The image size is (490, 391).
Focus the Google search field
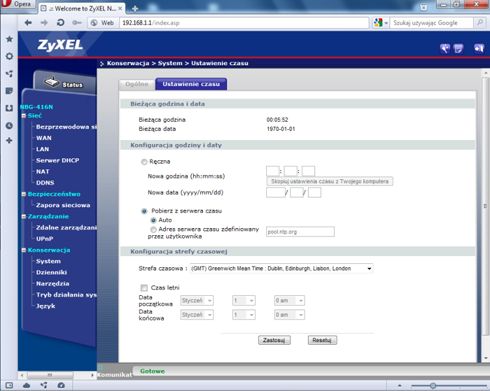[x=432, y=23]
